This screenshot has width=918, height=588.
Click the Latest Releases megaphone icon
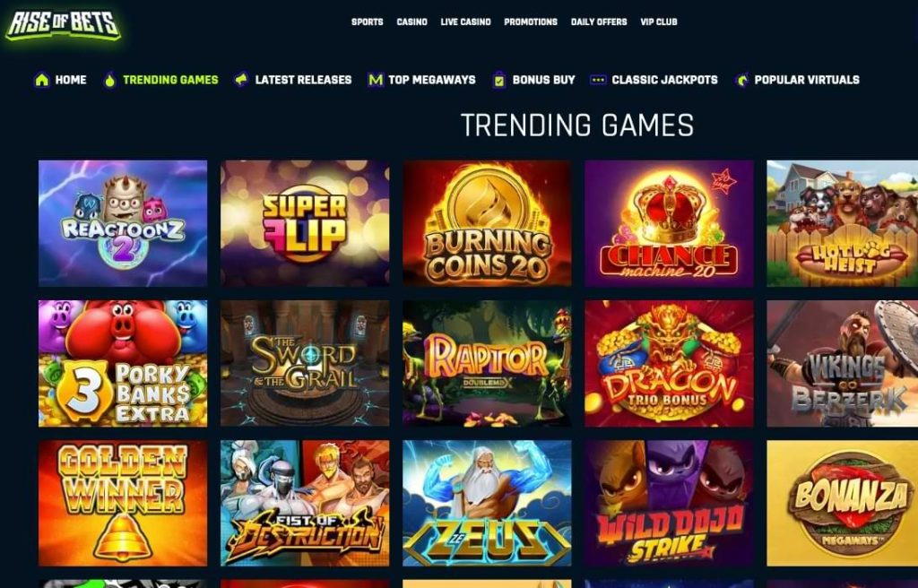240,79
